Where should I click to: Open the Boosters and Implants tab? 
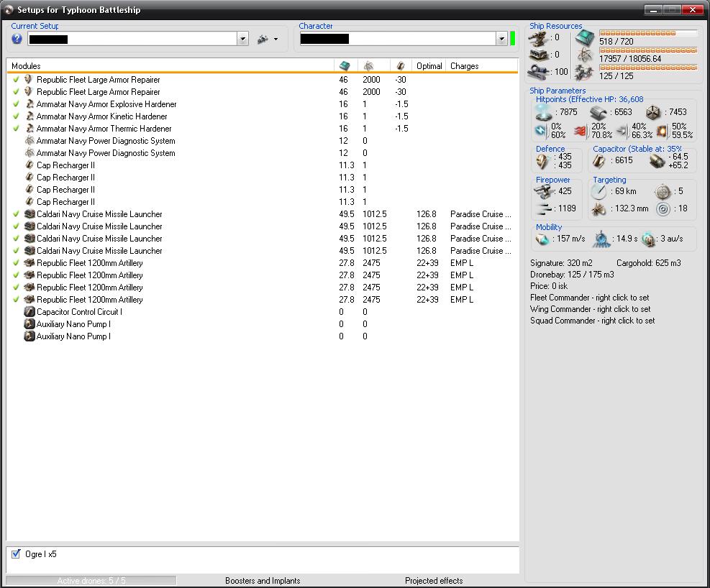coord(263,580)
